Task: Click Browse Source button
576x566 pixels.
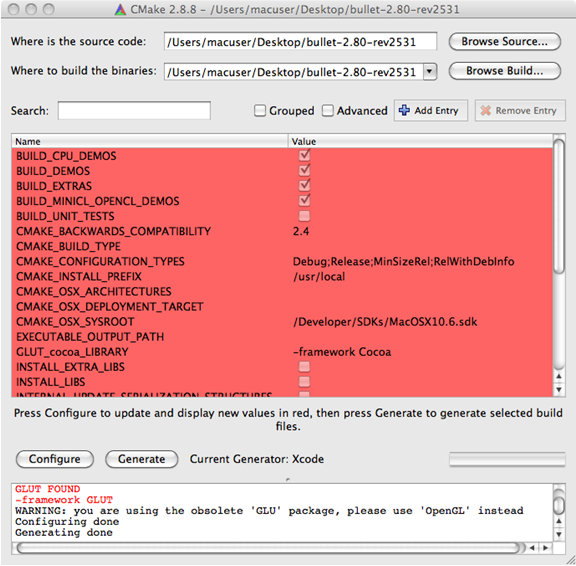Action: (x=505, y=42)
